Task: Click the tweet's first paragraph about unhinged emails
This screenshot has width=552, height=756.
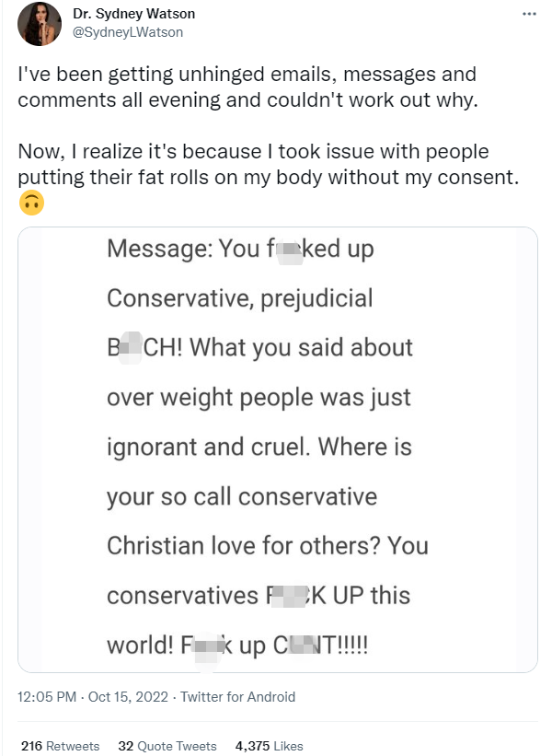Action: tap(248, 87)
